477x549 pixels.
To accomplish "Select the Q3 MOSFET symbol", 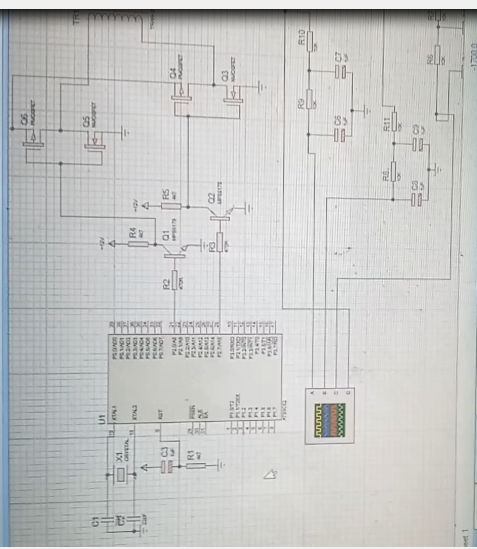I will [x=233, y=101].
